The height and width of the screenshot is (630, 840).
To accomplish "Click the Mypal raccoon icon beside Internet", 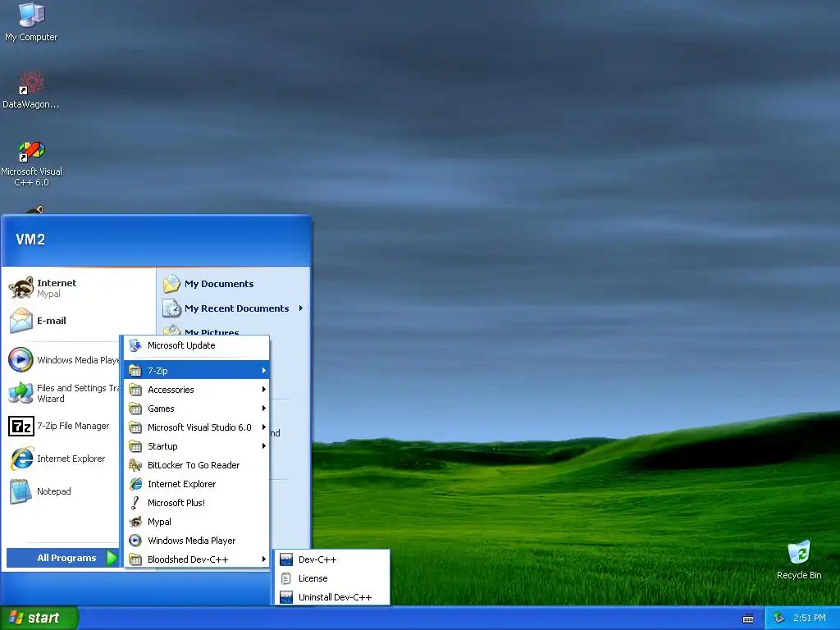I will pyautogui.click(x=21, y=288).
